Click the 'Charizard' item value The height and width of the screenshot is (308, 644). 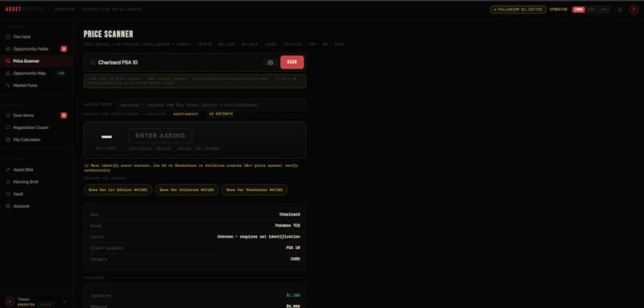(x=290, y=214)
